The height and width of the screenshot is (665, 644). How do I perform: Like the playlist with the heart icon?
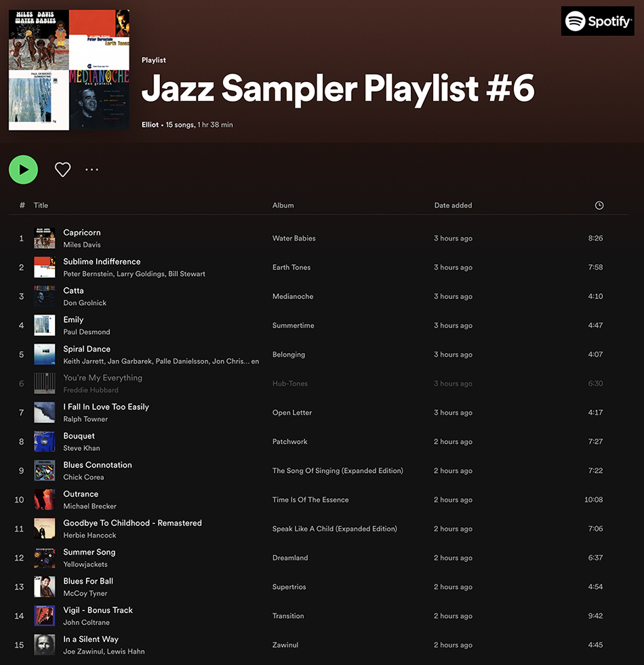click(x=63, y=169)
